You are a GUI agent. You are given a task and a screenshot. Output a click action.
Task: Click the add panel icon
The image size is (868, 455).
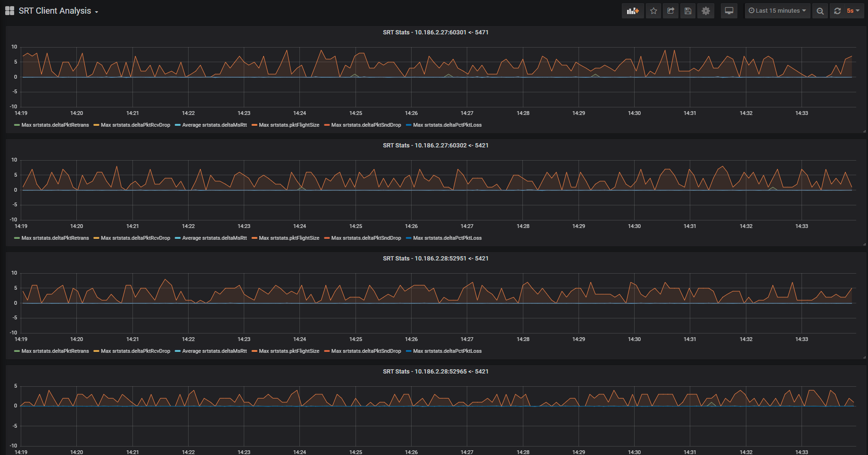(633, 11)
